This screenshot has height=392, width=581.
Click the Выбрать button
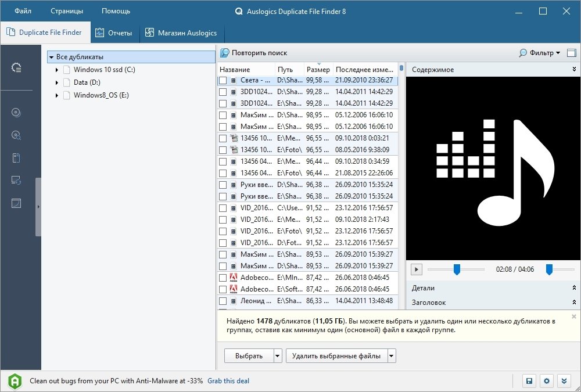tap(249, 356)
